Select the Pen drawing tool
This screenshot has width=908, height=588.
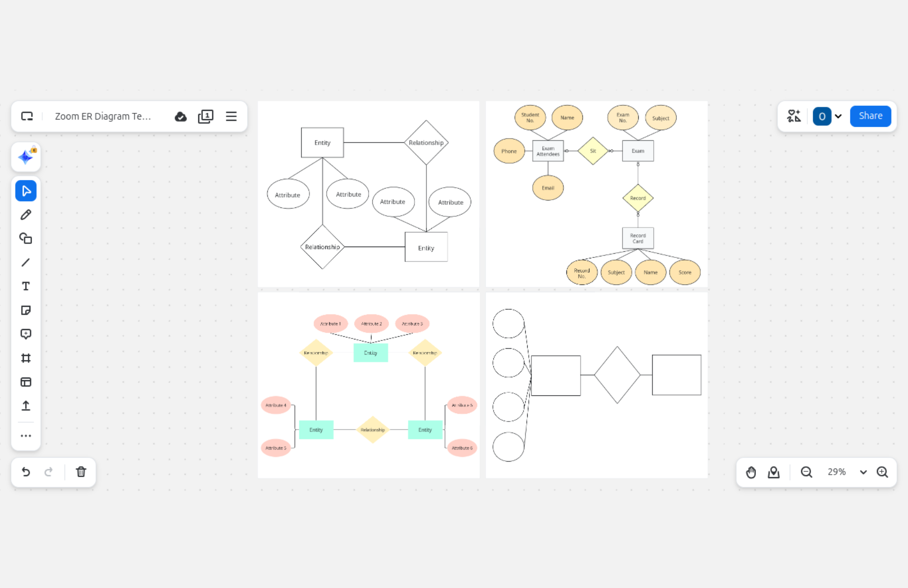pos(26,215)
